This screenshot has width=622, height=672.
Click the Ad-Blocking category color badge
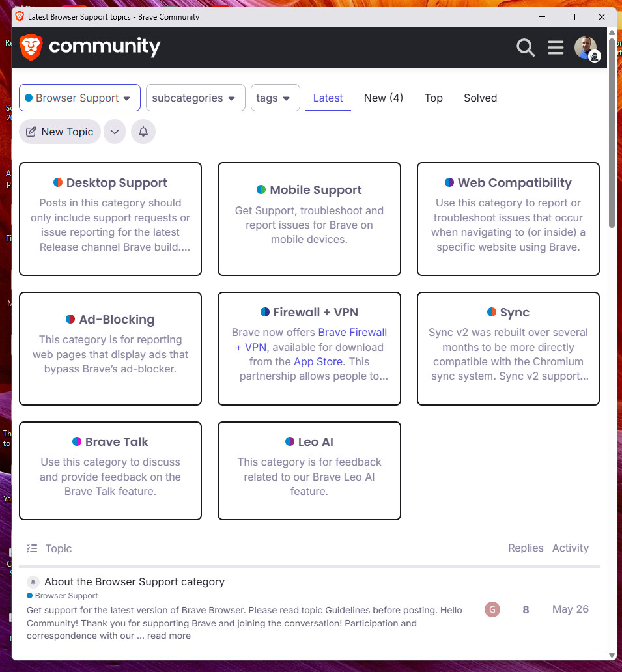click(x=70, y=319)
